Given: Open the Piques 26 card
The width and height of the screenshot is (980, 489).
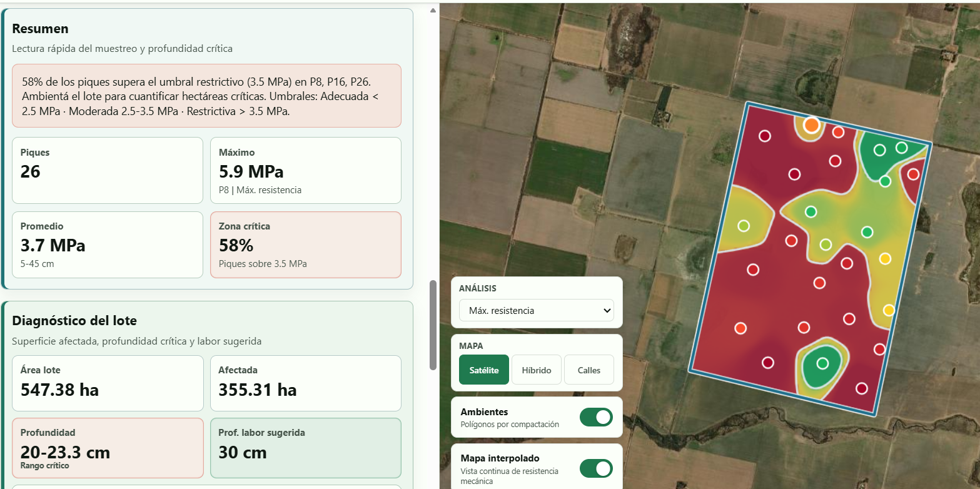Looking at the screenshot, I should (108, 170).
